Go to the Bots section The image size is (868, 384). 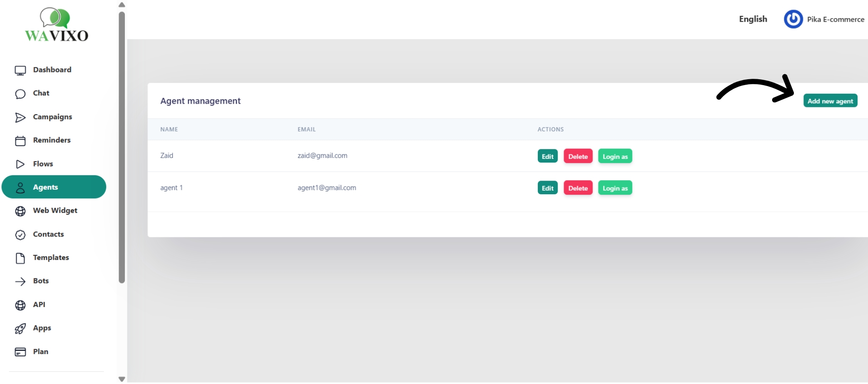point(41,281)
